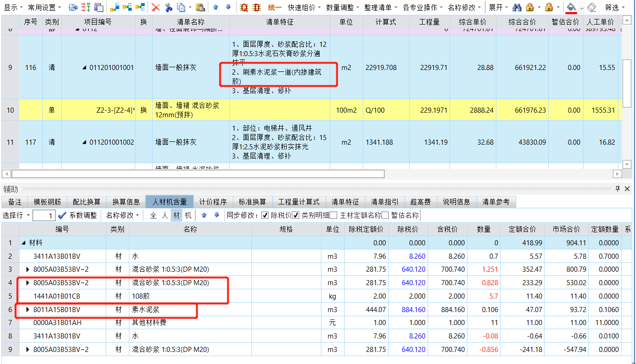Click the paste clipboard toolbar icon

click(x=200, y=7)
